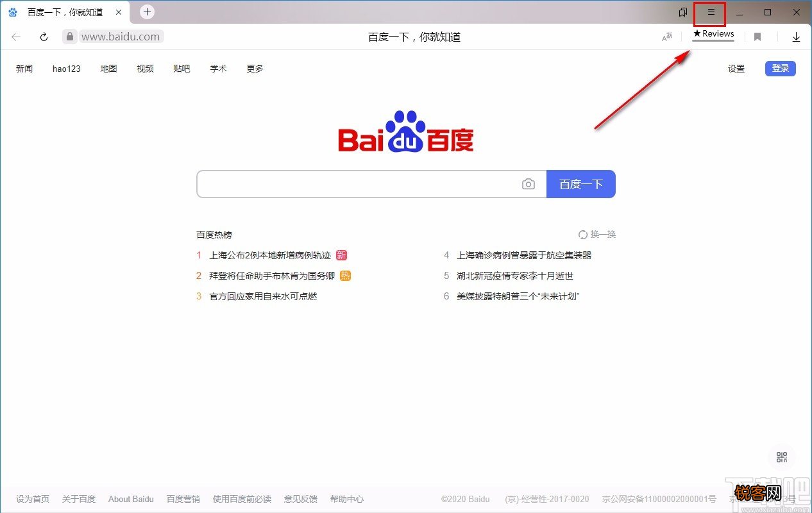Click the lock icon in address bar
Viewport: 812px width, 513px height.
coord(70,37)
